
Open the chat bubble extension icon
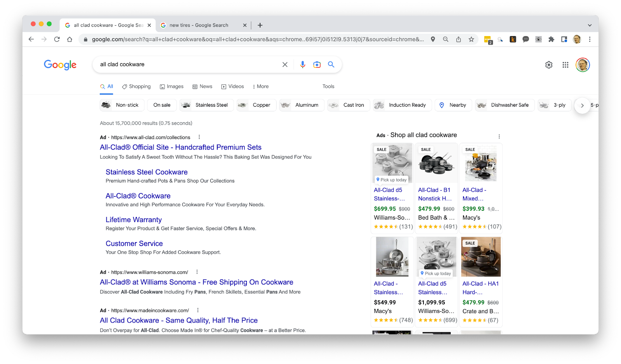pos(526,39)
